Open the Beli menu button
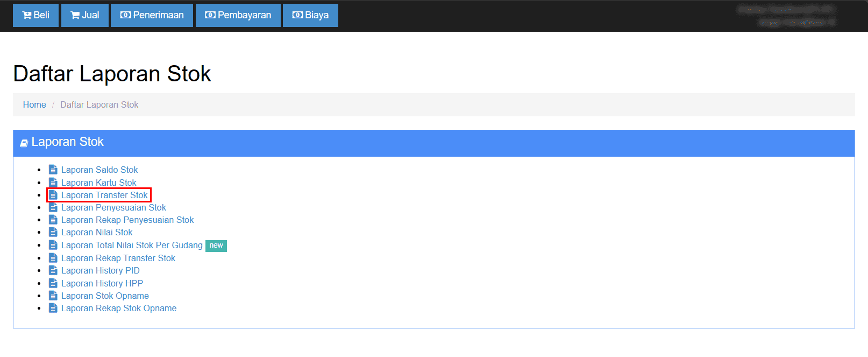The height and width of the screenshot is (357, 868). (x=35, y=15)
